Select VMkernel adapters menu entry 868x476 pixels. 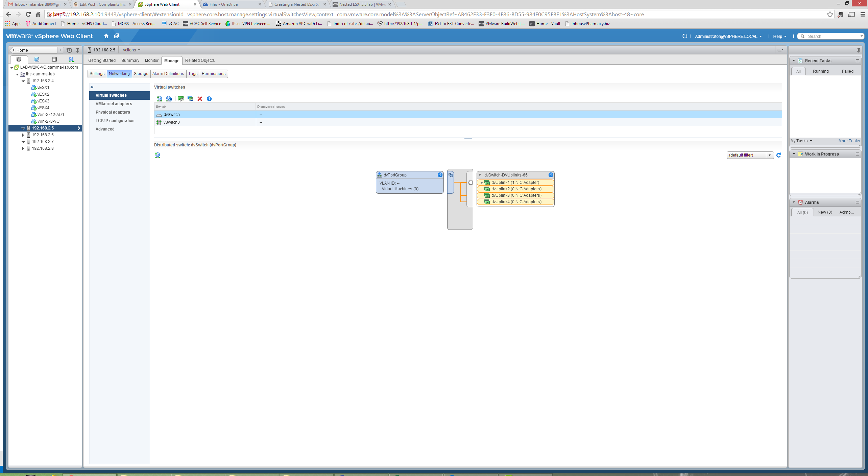[114, 104]
